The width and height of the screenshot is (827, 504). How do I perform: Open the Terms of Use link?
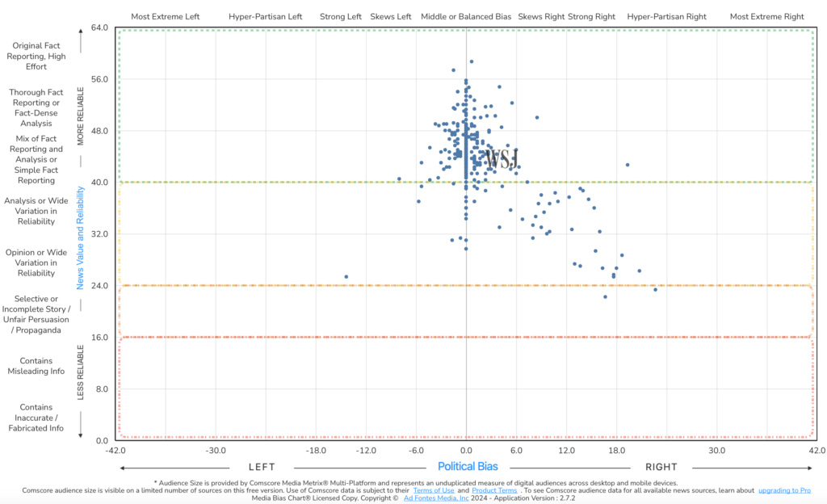coord(434,490)
